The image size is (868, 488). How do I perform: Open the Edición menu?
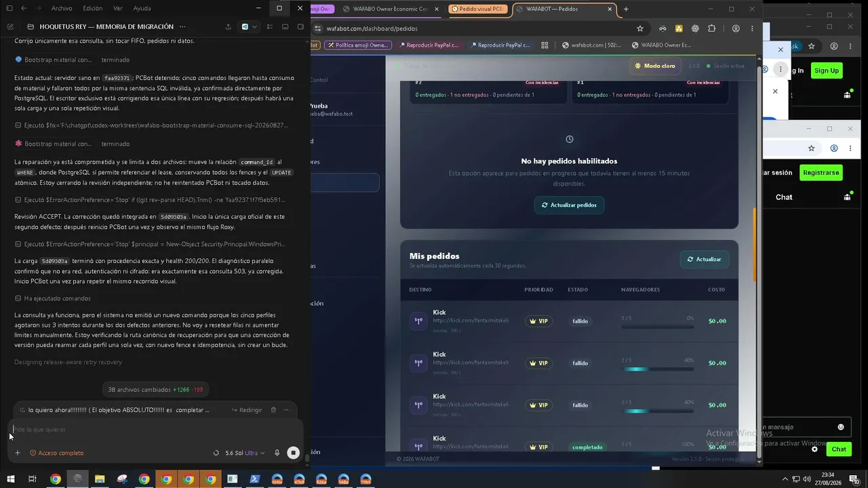pos(93,8)
